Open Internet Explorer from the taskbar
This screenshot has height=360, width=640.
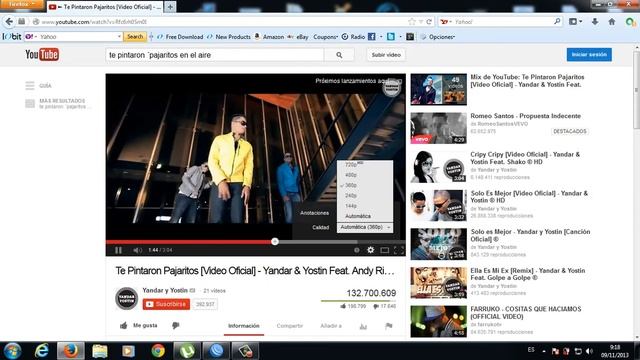[x=41, y=351]
